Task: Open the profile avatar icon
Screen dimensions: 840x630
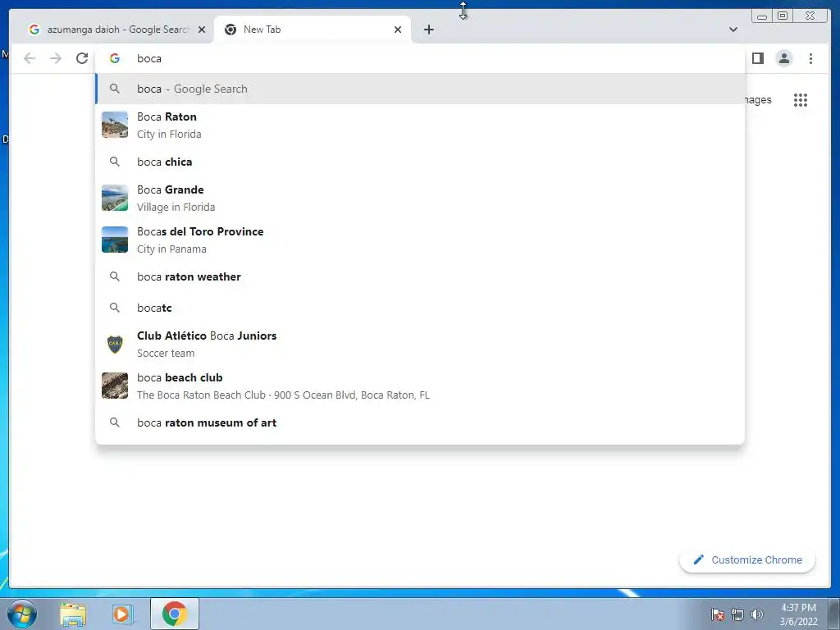Action: click(783, 58)
